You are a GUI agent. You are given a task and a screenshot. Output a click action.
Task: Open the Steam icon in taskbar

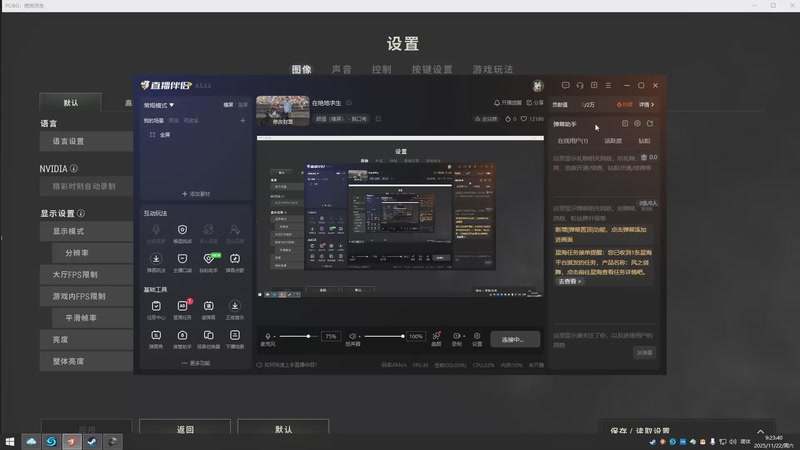[92, 441]
